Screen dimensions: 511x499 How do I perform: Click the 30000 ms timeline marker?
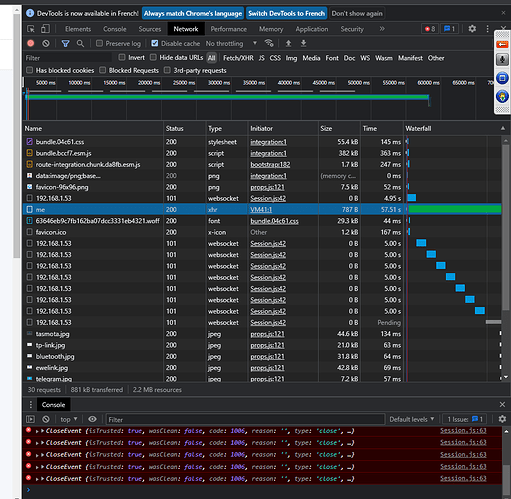coord(219,83)
